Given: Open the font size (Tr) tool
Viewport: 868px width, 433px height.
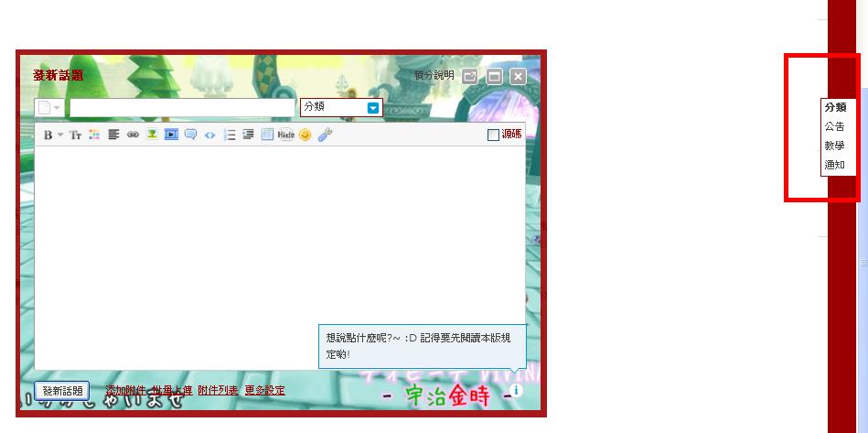Looking at the screenshot, I should [76, 135].
